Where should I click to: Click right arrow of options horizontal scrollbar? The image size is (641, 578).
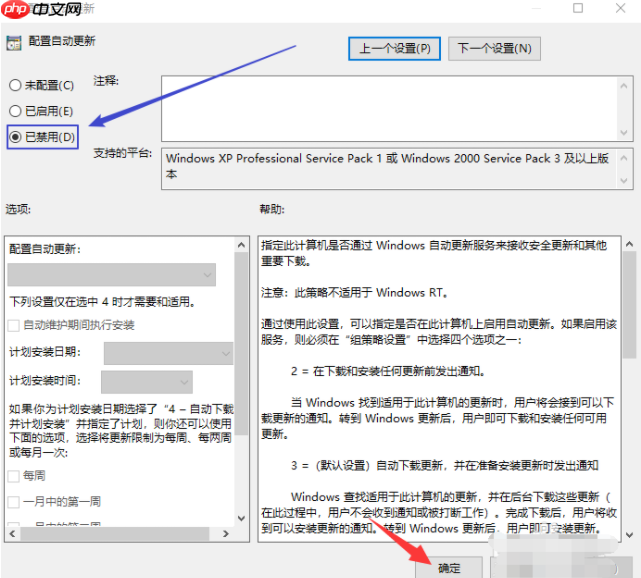[x=226, y=534]
